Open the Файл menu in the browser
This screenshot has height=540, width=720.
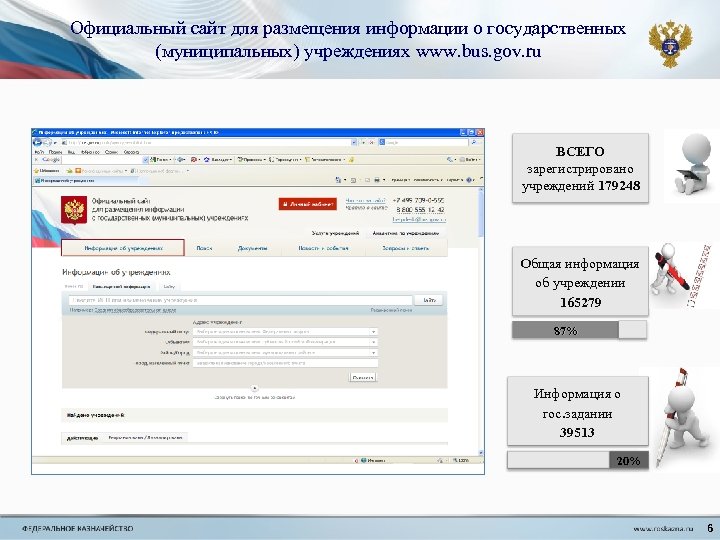click(39, 152)
